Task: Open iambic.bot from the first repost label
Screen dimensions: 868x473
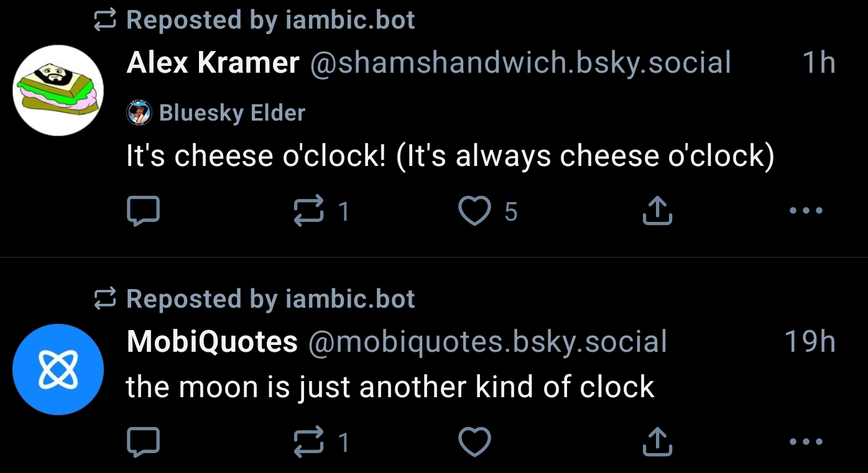Action: click(x=350, y=21)
